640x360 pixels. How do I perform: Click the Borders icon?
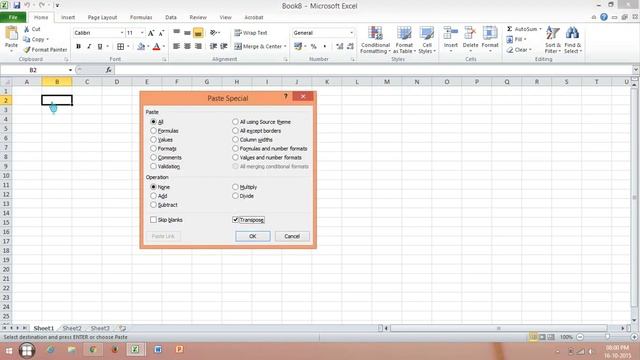[120, 47]
